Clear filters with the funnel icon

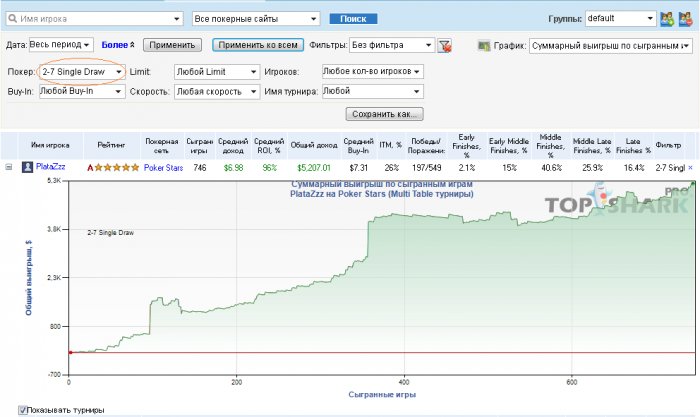pyautogui.click(x=444, y=46)
